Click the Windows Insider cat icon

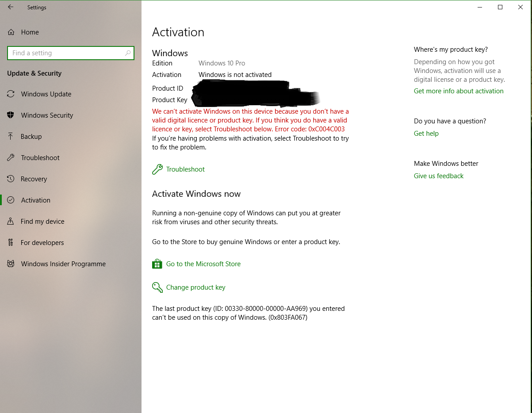point(11,264)
